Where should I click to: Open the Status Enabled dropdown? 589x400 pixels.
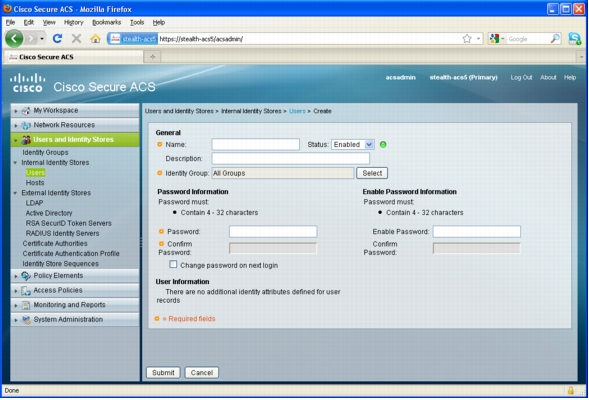tap(352, 145)
